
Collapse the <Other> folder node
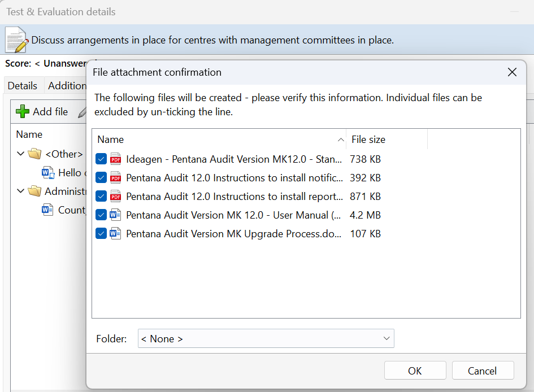(x=21, y=154)
